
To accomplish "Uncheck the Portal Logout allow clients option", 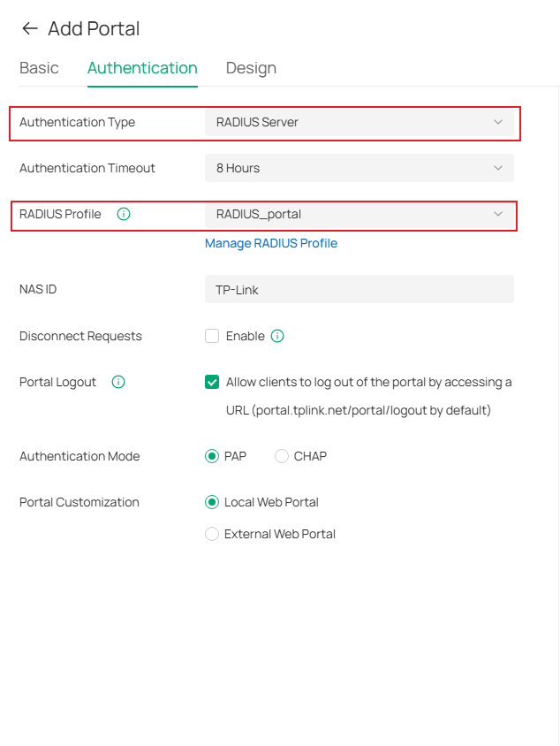I will (x=211, y=382).
